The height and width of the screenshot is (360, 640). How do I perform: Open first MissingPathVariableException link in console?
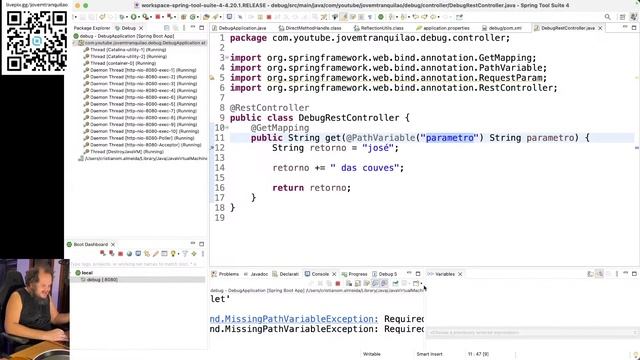pyautogui.click(x=294, y=319)
